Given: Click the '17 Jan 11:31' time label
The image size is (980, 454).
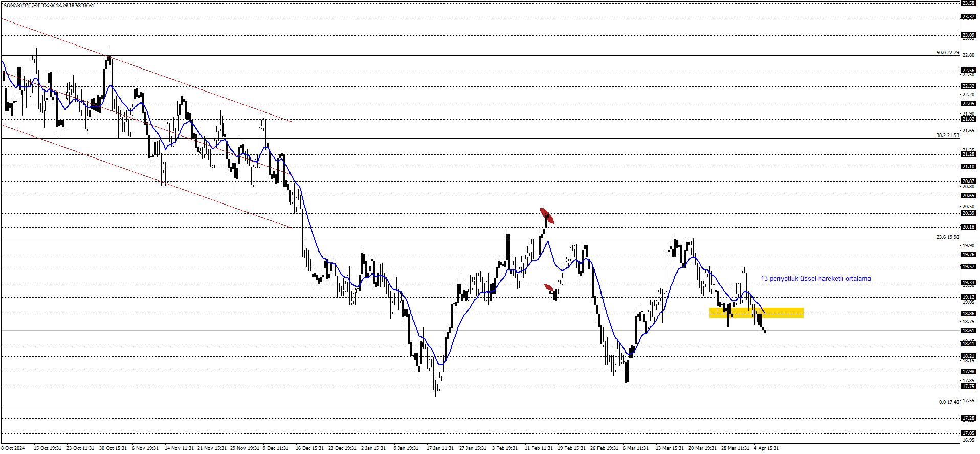Looking at the screenshot, I should coord(440,448).
